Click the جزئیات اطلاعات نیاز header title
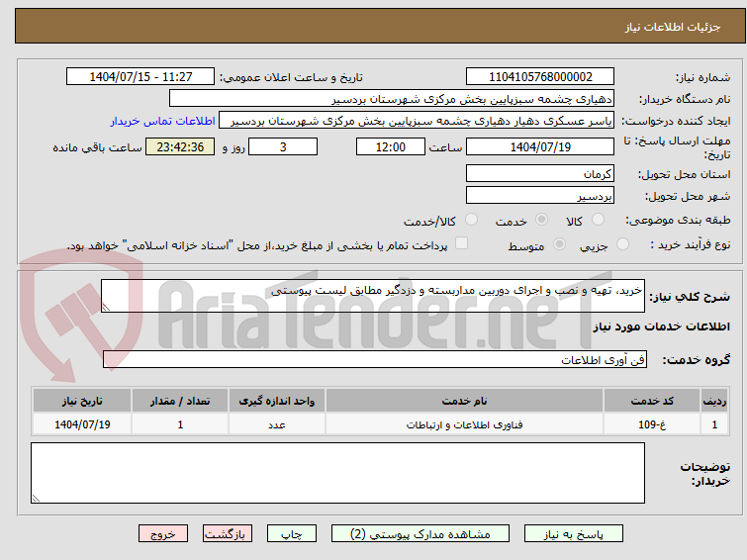 [x=673, y=27]
